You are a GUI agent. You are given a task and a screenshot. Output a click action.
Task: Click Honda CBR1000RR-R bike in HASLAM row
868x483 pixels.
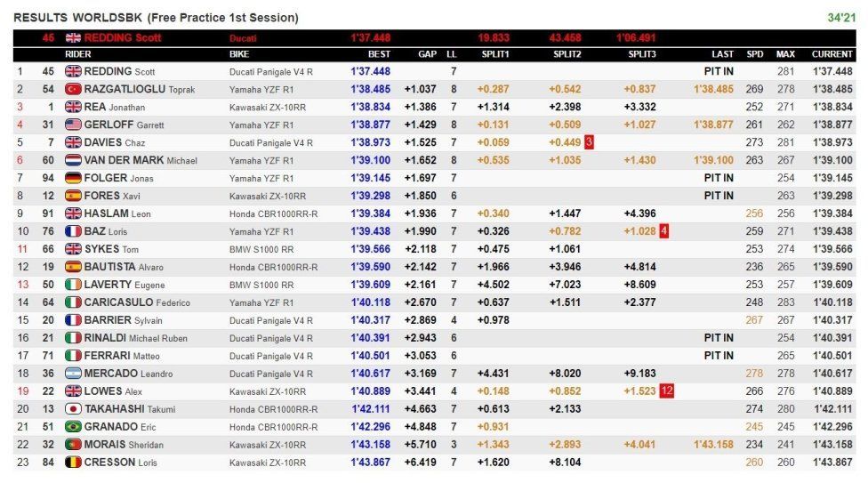click(x=273, y=213)
